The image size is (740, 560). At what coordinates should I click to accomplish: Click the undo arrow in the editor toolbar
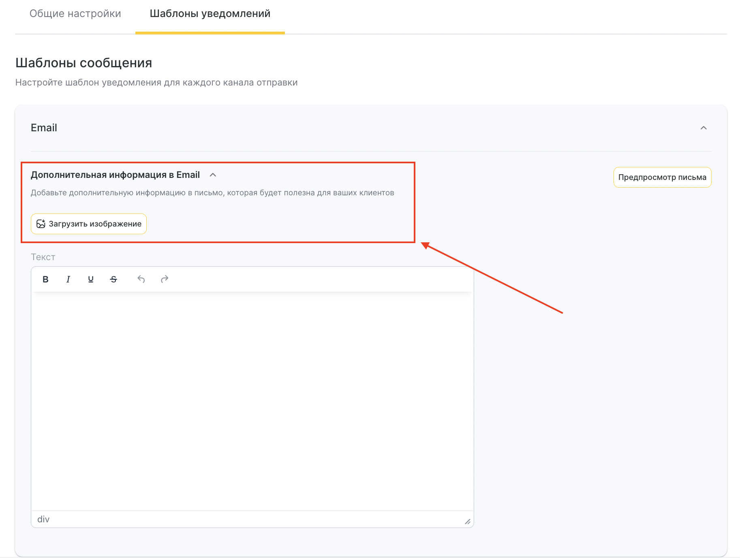pos(141,279)
